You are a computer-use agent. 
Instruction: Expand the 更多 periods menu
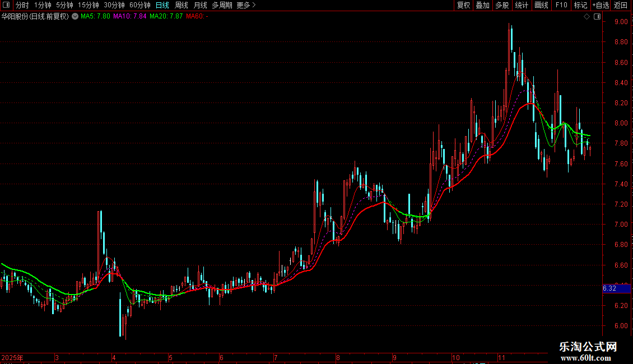coord(246,5)
